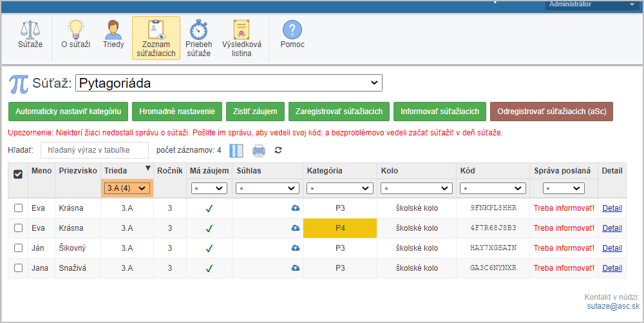The height and width of the screenshot is (323, 644).
Task: Open Detail link for Jana Snaživá
Action: pos(612,268)
